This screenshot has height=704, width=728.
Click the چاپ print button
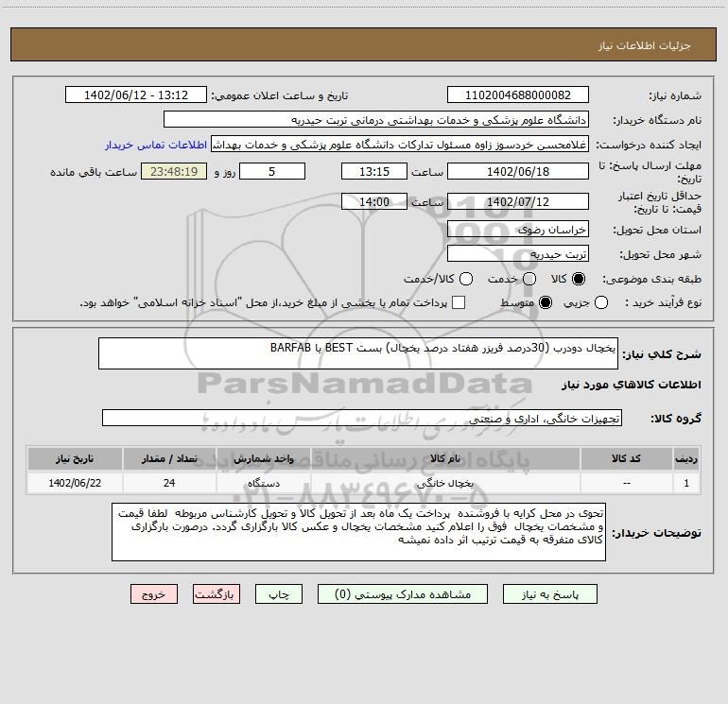coord(279,594)
